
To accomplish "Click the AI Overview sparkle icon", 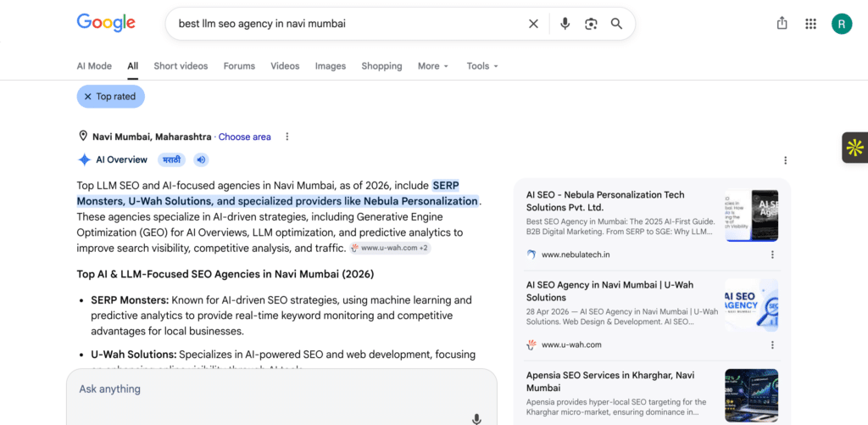I will pos(84,160).
